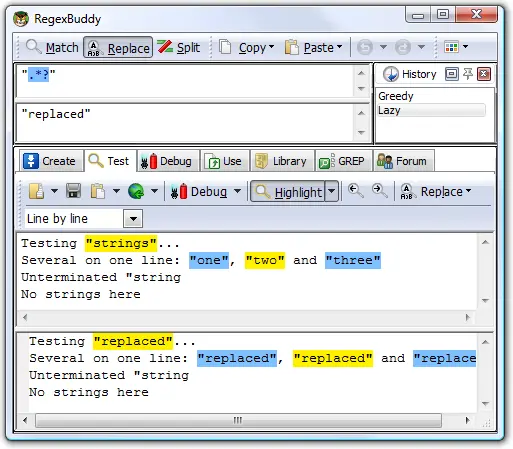Expand the Debug options dropdown arrow
Screen dimensions: 513x449
coord(237,191)
